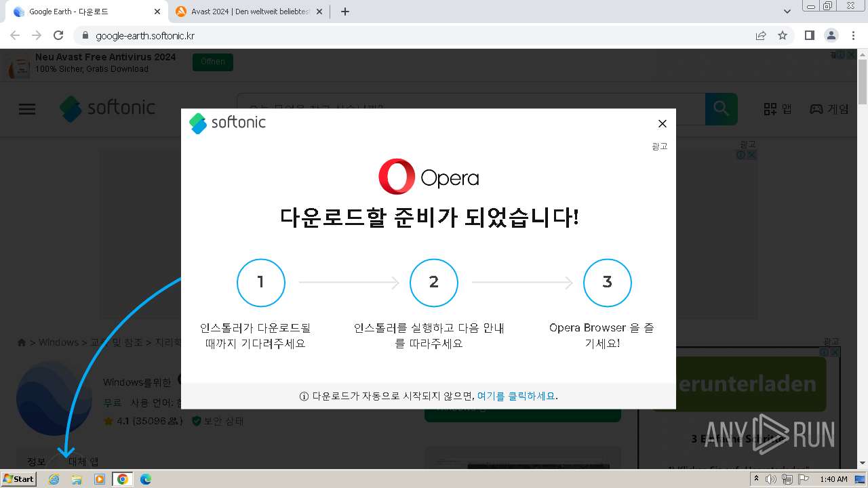868x488 pixels.
Task: Click the browser forward arrow
Action: coord(37,35)
